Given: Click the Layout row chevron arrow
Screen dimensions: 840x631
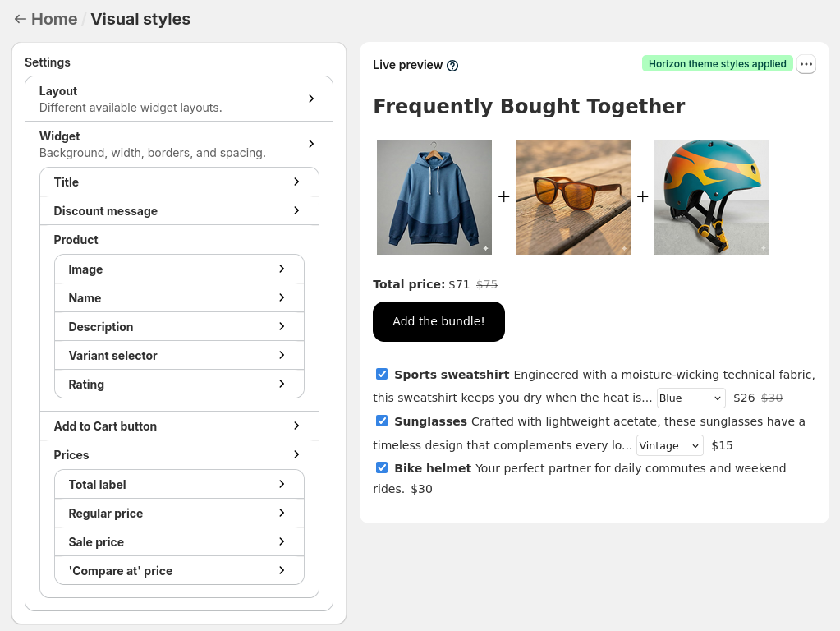Looking at the screenshot, I should [311, 99].
